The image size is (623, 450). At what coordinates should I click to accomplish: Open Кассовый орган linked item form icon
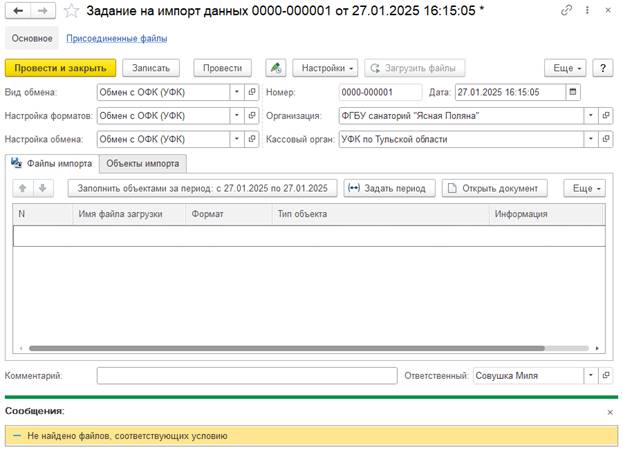tap(606, 139)
